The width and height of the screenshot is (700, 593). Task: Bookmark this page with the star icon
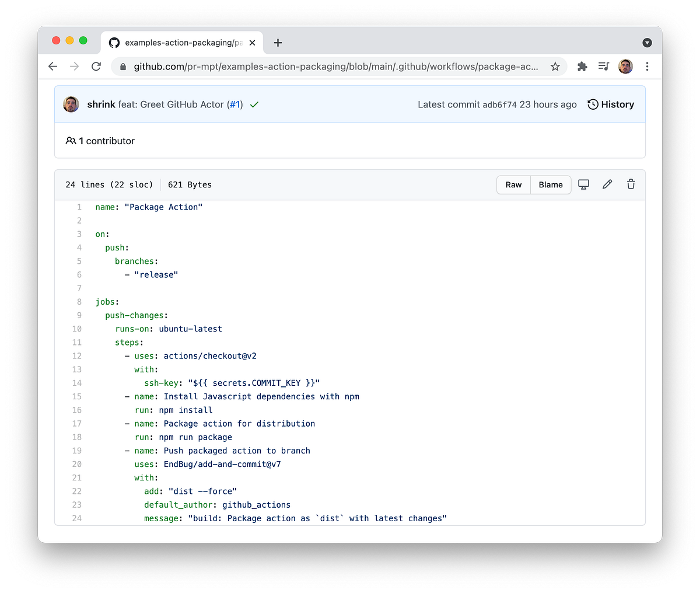555,67
